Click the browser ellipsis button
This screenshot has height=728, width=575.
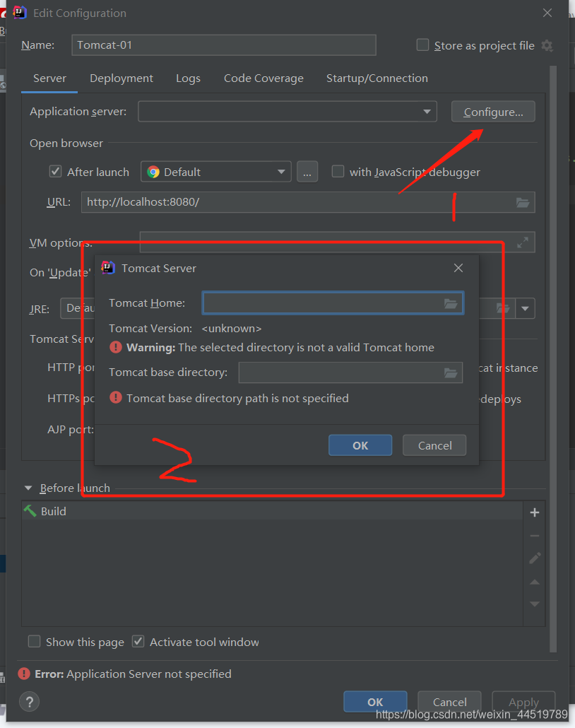coord(307,172)
